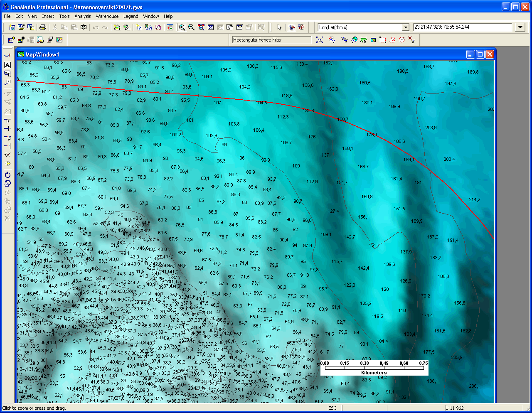This screenshot has width=532, height=413.
Task: Click the ESC indicator in status bar
Action: point(332,408)
